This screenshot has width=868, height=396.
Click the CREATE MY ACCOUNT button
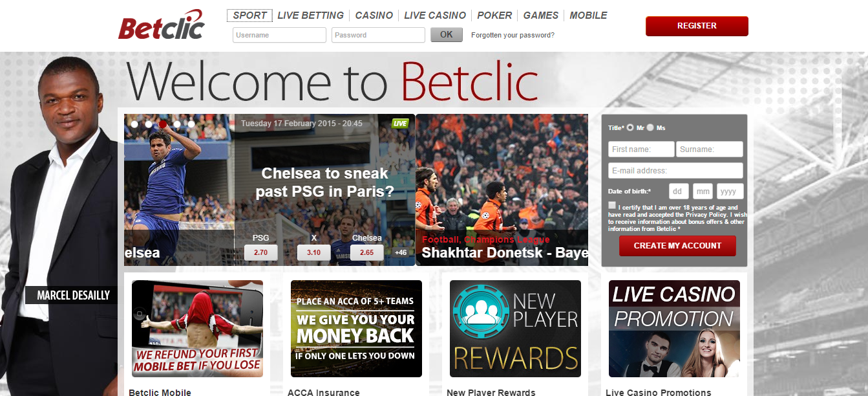[677, 246]
